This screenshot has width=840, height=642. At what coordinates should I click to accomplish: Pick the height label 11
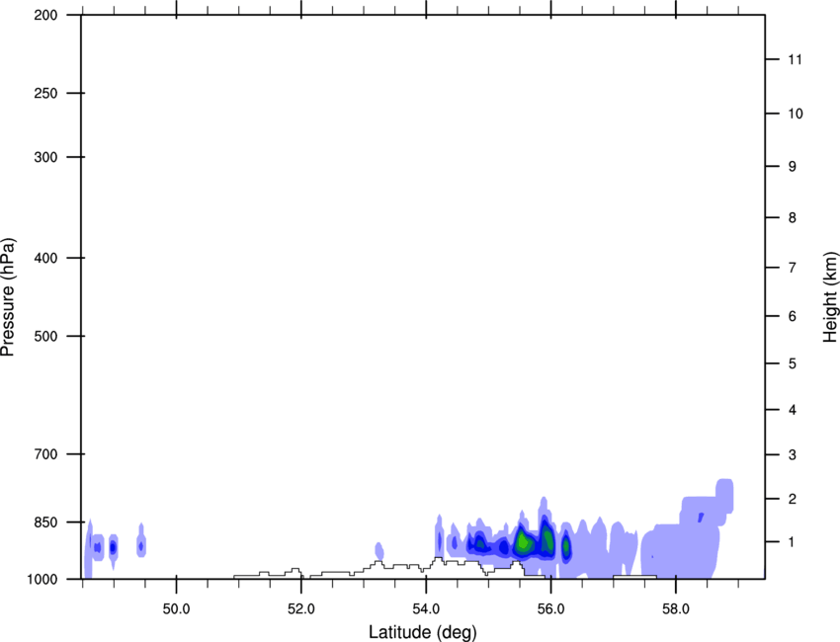click(x=795, y=59)
